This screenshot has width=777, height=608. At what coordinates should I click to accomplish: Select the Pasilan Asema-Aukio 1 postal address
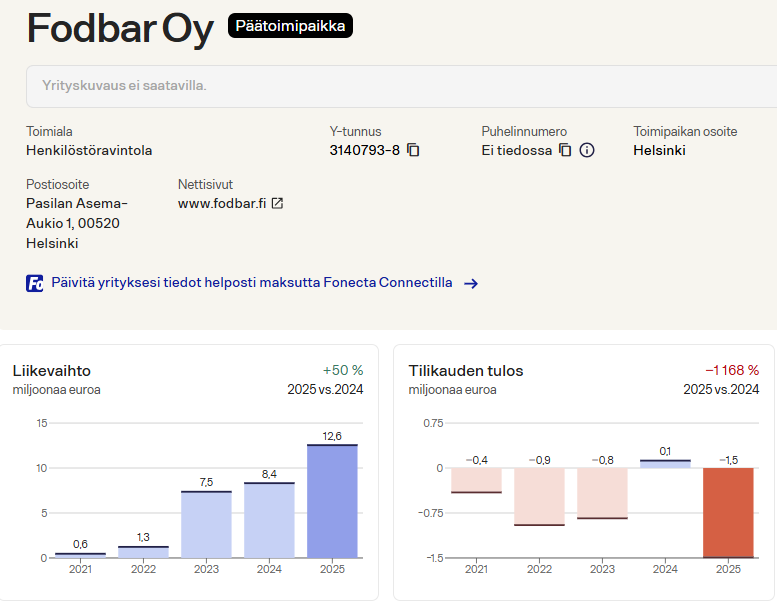pos(77,223)
